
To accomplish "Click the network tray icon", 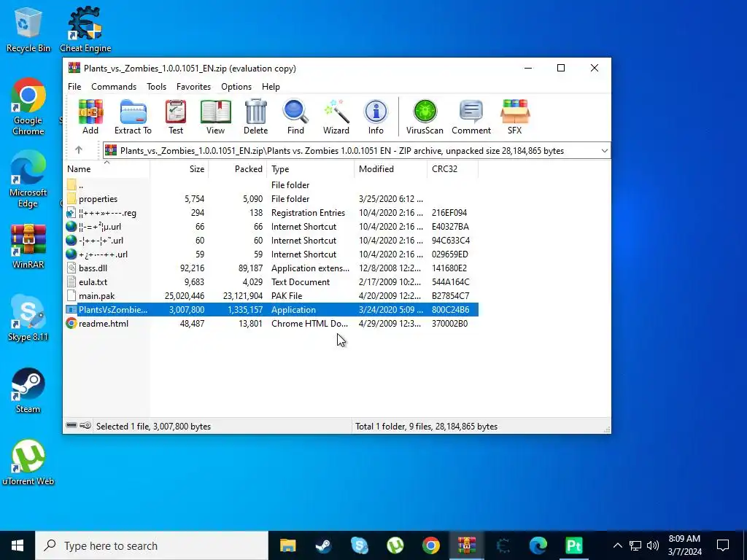I will [x=635, y=545].
